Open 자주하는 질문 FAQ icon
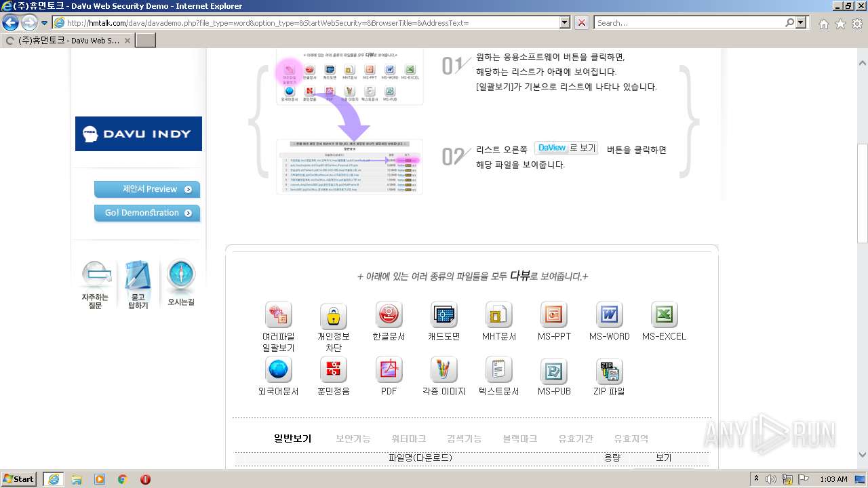 (x=96, y=285)
